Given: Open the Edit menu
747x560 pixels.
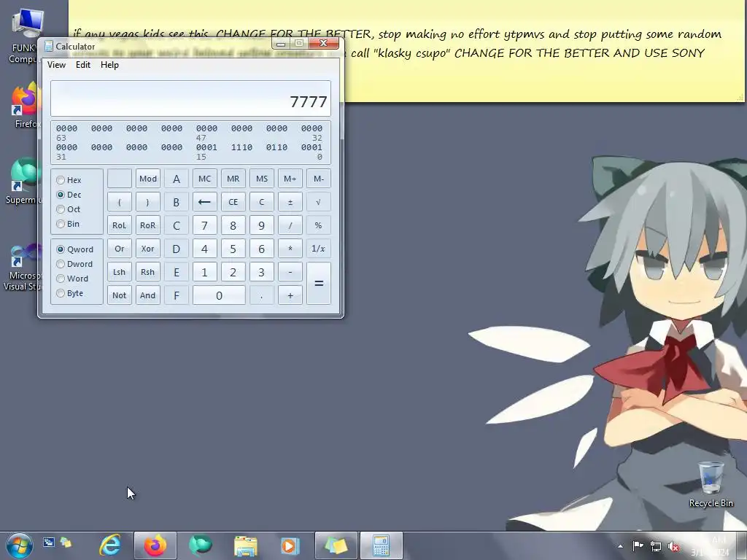Looking at the screenshot, I should [x=83, y=65].
